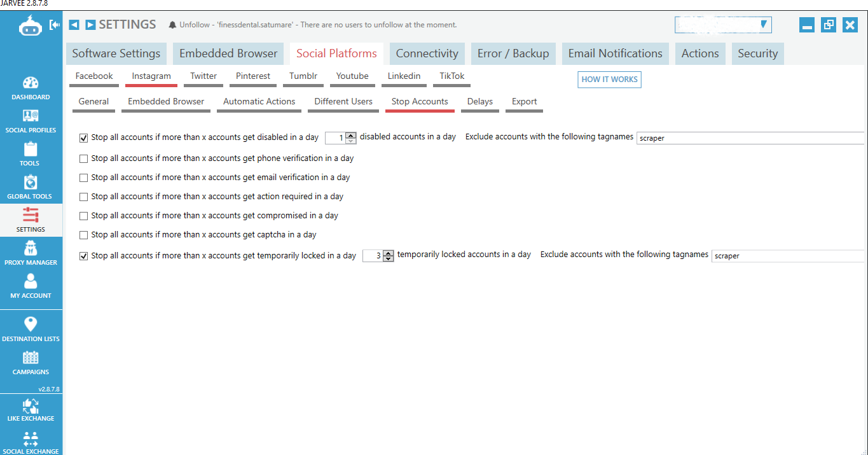
Task: Open the Email Notifications tab
Action: coord(615,53)
